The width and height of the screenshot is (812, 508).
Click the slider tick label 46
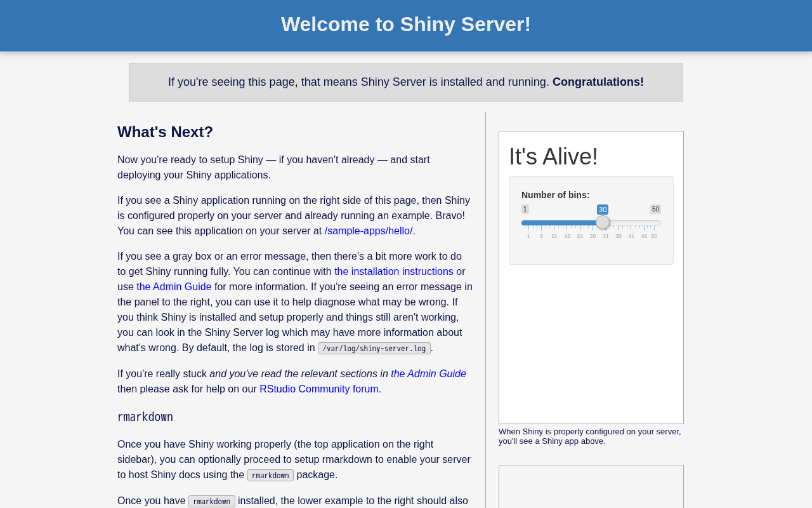coord(644,236)
